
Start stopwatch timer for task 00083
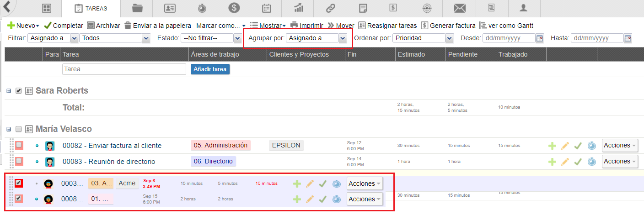click(591, 161)
